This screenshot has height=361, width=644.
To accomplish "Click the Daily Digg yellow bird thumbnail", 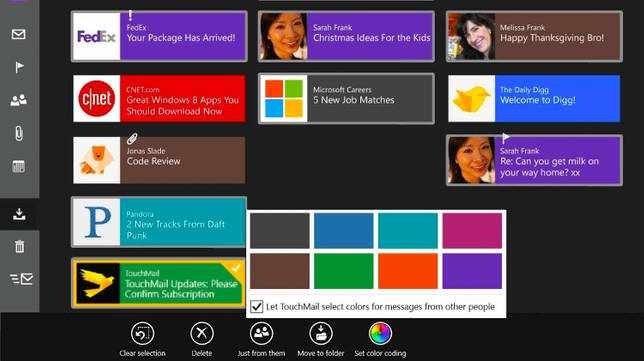I will 472,99.
